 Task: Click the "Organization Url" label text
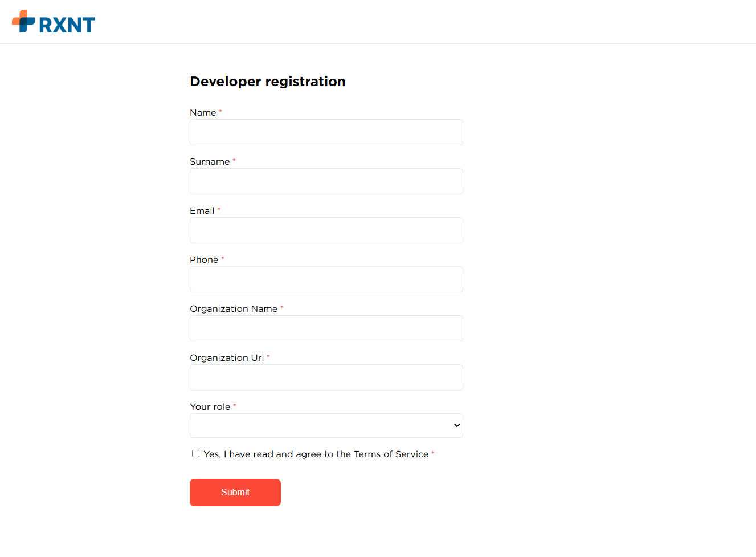pyautogui.click(x=226, y=358)
